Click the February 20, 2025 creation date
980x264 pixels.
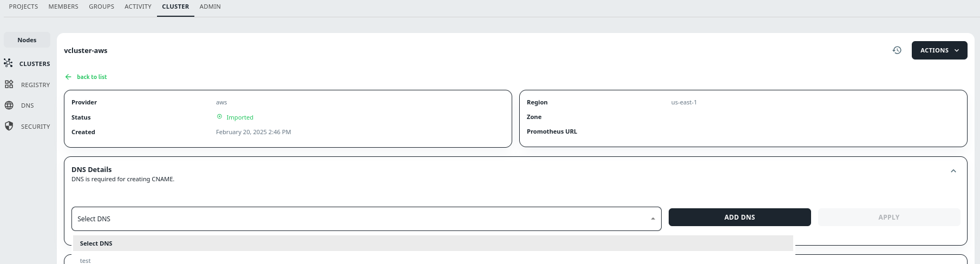pyautogui.click(x=253, y=132)
